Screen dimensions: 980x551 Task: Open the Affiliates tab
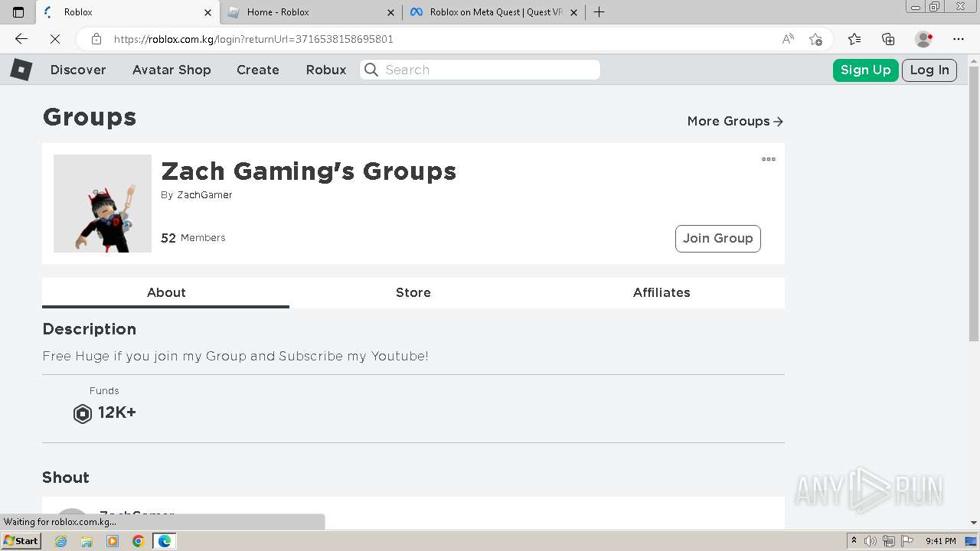pos(661,292)
